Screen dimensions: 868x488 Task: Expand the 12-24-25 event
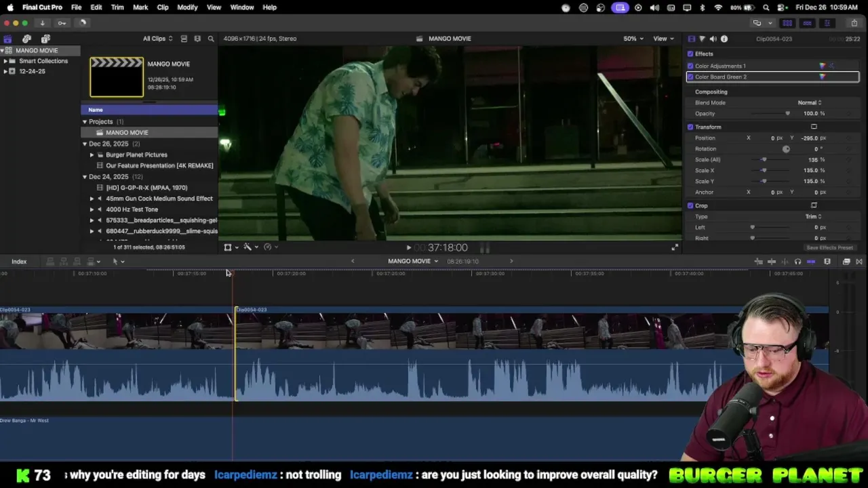coord(5,71)
